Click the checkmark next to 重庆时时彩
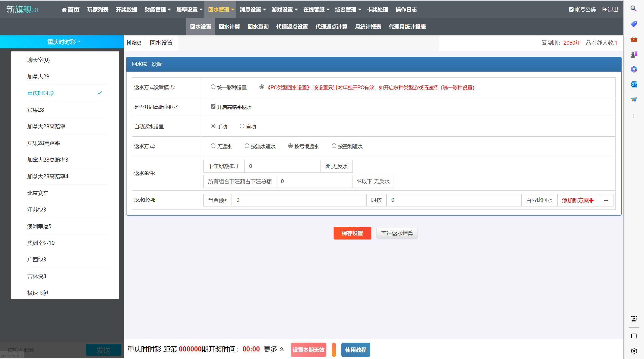 click(100, 93)
